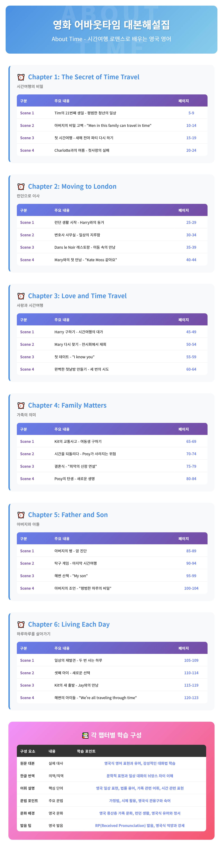Open the Chapter 1: The Secret of Time Travel heading
This screenshot has height=868, width=223.
[x=84, y=77]
